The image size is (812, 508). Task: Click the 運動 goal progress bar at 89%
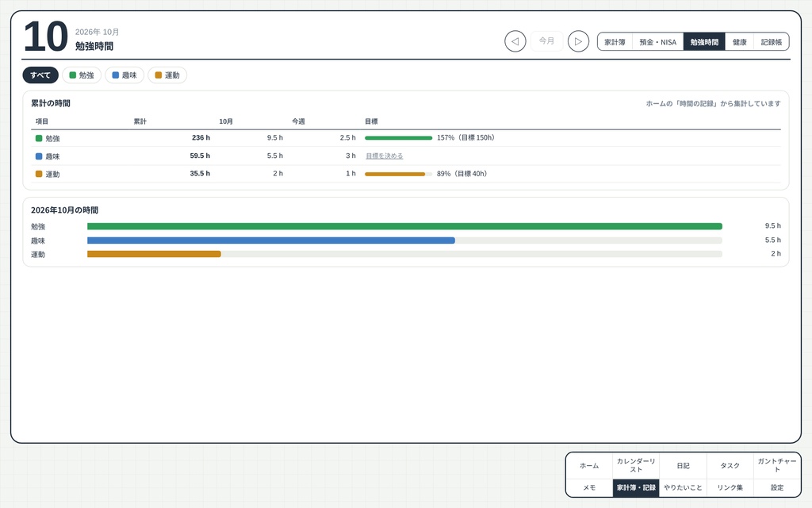(399, 174)
